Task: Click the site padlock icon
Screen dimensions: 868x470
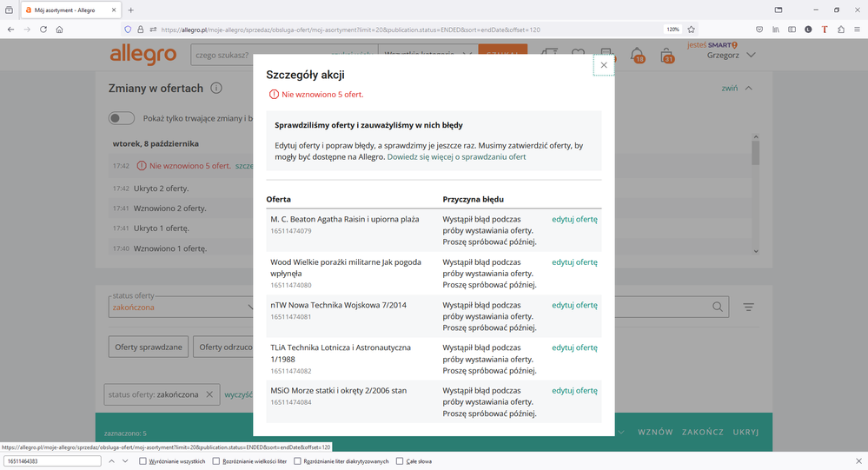Action: click(140, 30)
